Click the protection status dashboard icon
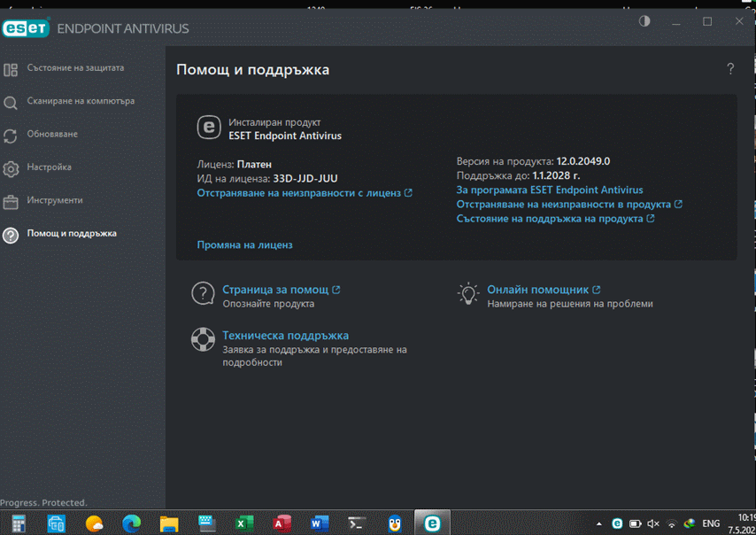This screenshot has width=756, height=535. 11,70
